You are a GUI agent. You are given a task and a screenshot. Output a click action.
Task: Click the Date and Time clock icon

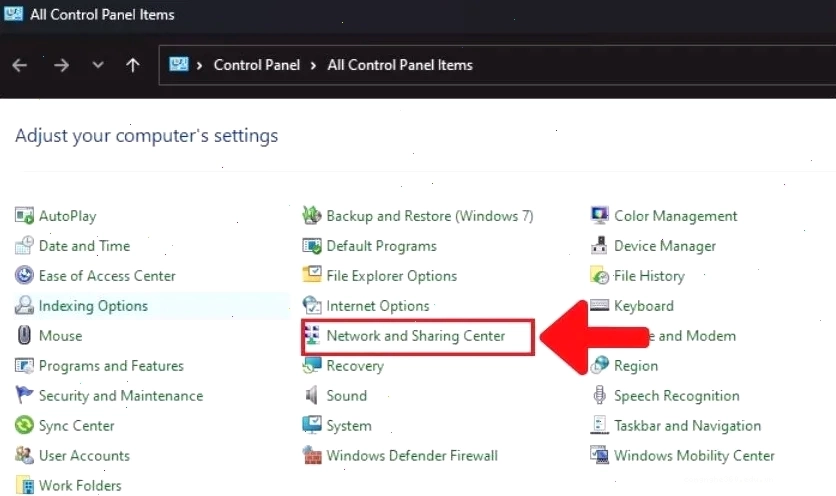[24, 245]
